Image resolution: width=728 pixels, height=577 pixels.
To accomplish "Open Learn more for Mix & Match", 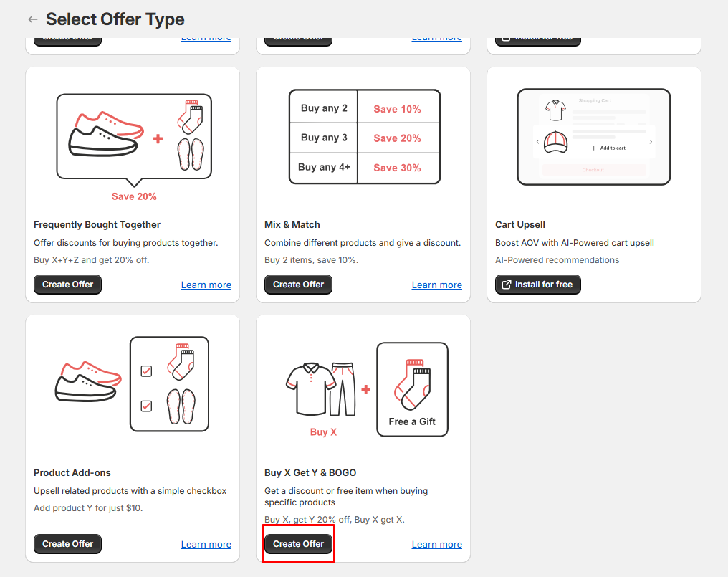I will click(x=436, y=285).
